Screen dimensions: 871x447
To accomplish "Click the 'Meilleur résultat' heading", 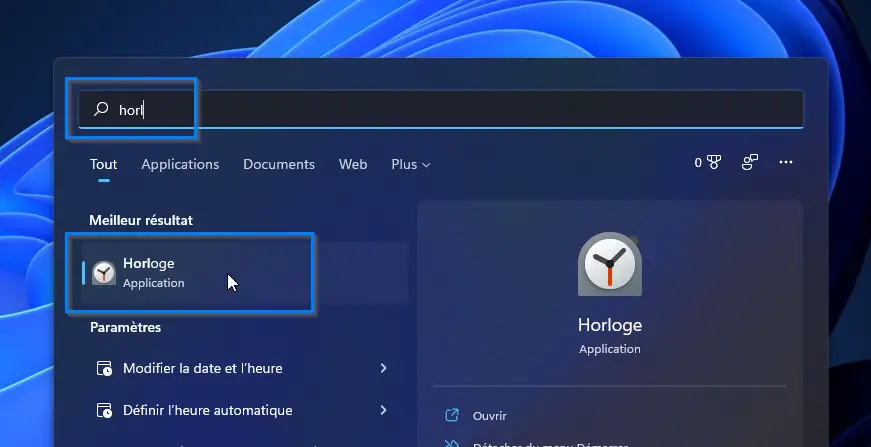I will pos(141,220).
